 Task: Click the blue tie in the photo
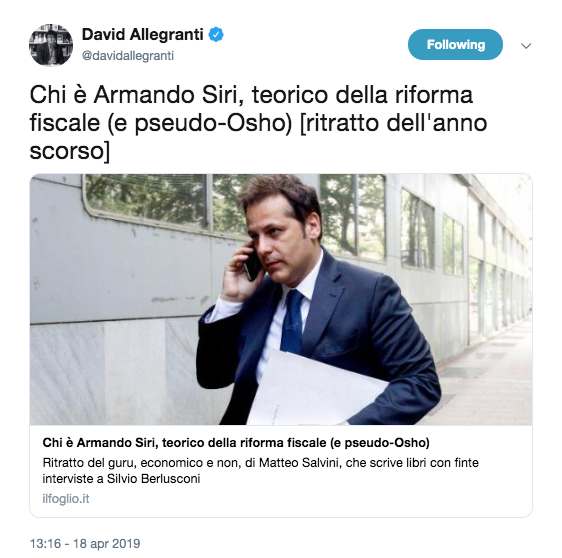click(292, 321)
